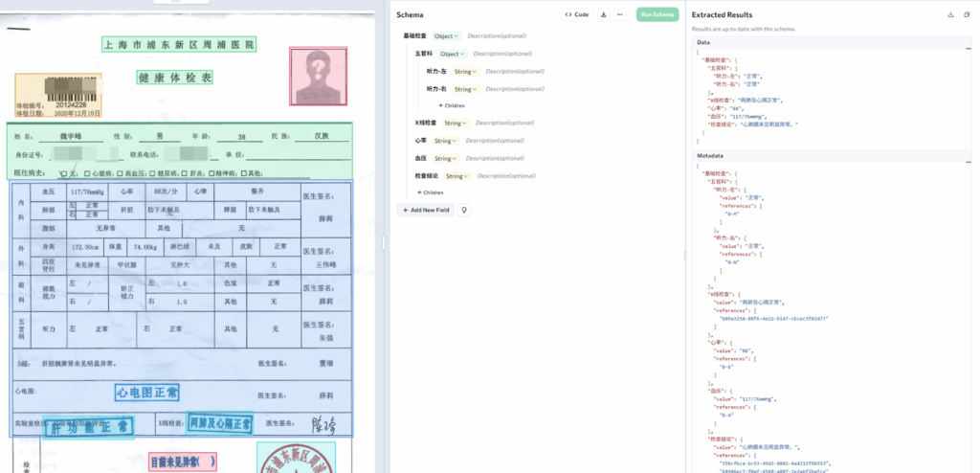Open the String dropdown for 心率
Viewport: 980px width, 473px height.
pyautogui.click(x=444, y=141)
